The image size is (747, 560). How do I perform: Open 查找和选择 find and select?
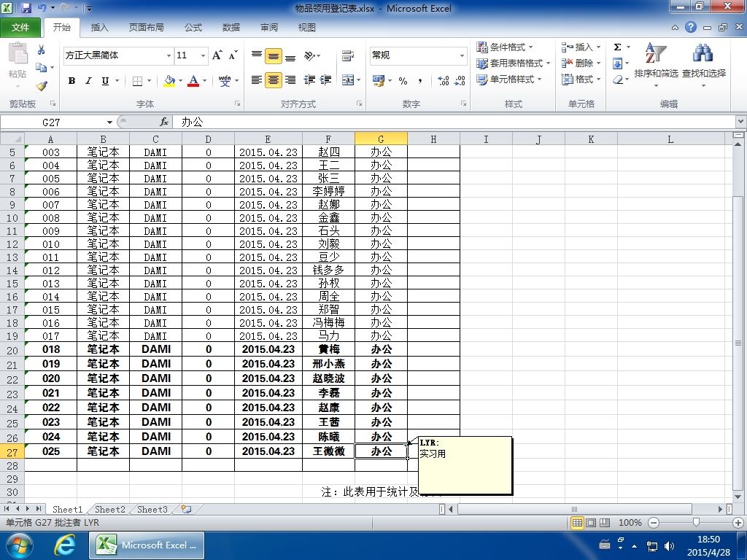pos(704,65)
